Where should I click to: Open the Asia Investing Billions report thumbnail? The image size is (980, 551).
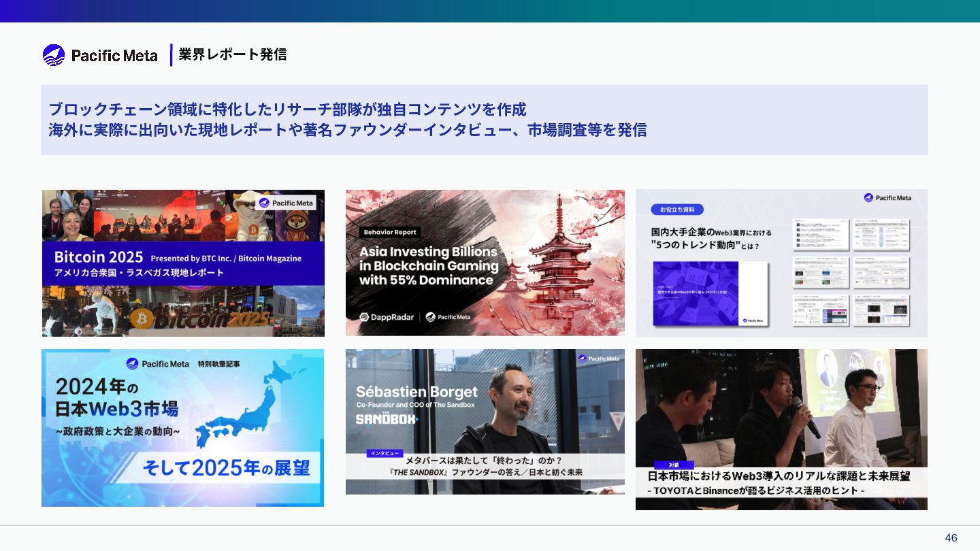click(x=485, y=263)
